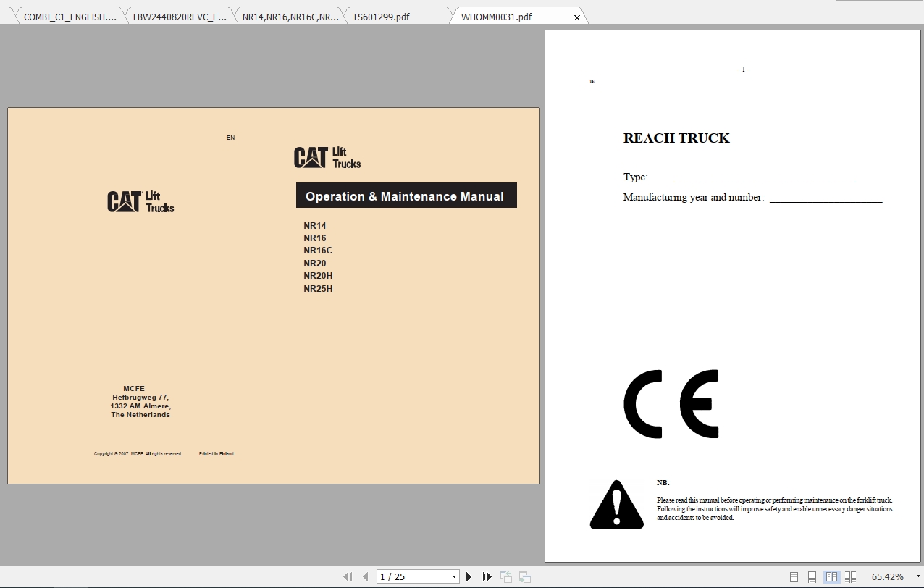Image resolution: width=924 pixels, height=588 pixels.
Task: Click the warning triangle symbol
Action: coord(616,505)
